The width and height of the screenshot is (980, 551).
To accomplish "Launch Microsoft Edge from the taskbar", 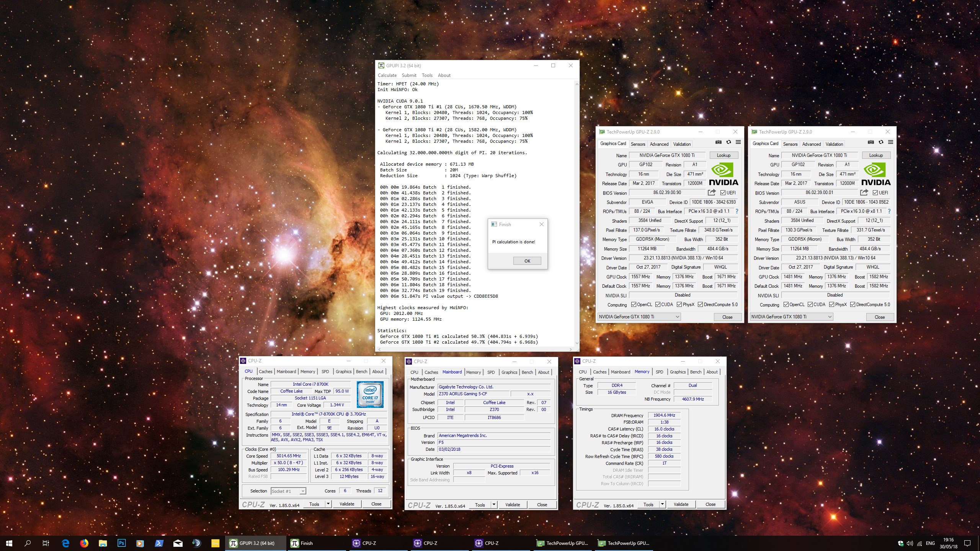I will click(x=65, y=543).
